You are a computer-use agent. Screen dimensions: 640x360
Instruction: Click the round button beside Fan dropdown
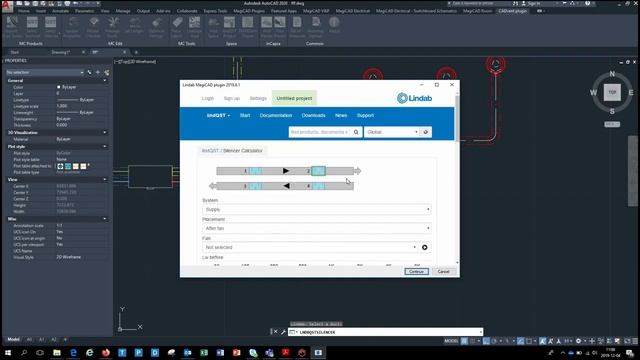click(424, 247)
